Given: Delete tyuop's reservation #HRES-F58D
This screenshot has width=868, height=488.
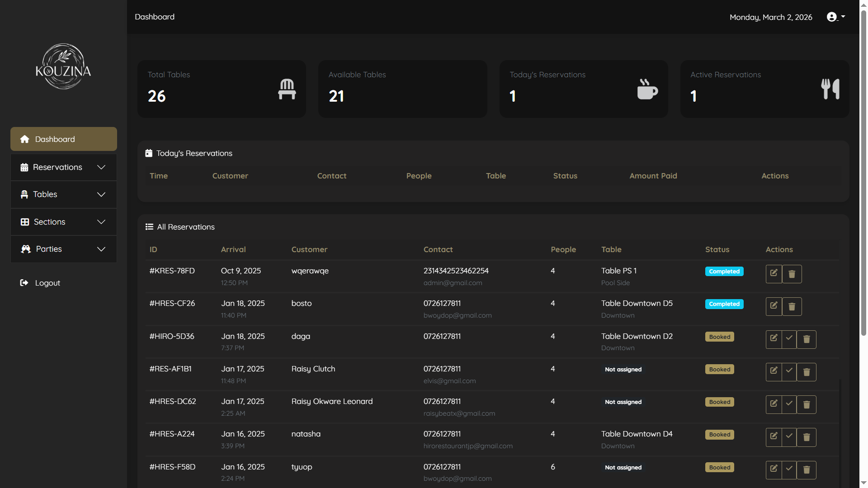Looking at the screenshot, I should coord(806,470).
